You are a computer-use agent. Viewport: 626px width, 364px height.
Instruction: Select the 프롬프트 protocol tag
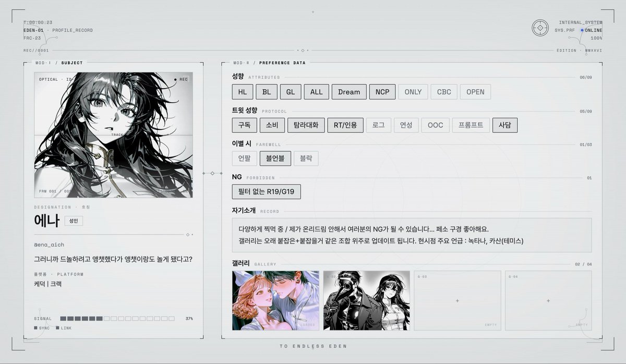(x=471, y=125)
